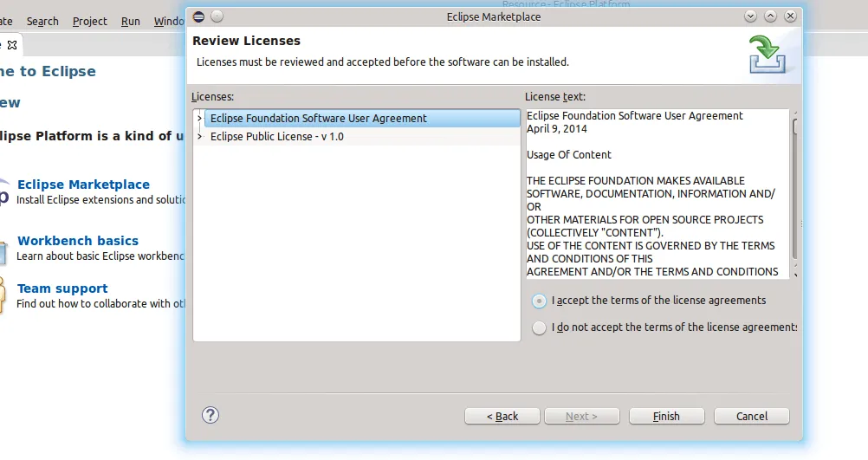Screen dimensions: 868x460
Task: Open the Run menu
Action: (131, 21)
